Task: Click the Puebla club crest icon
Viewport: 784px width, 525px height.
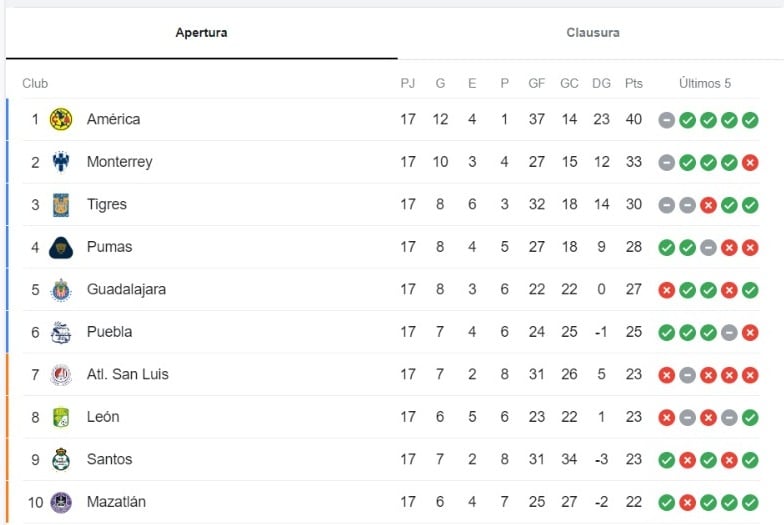Action: tap(61, 332)
